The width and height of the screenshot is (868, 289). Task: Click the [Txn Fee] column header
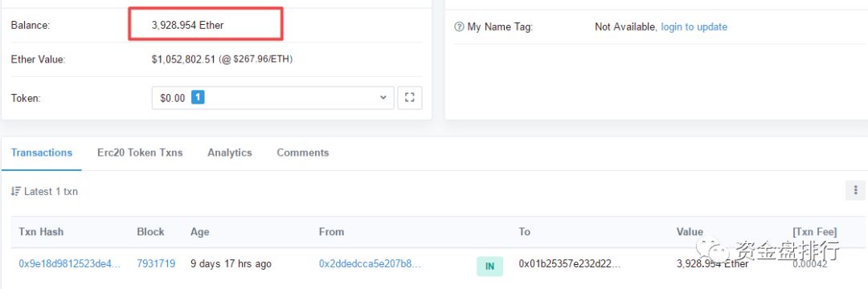click(815, 231)
